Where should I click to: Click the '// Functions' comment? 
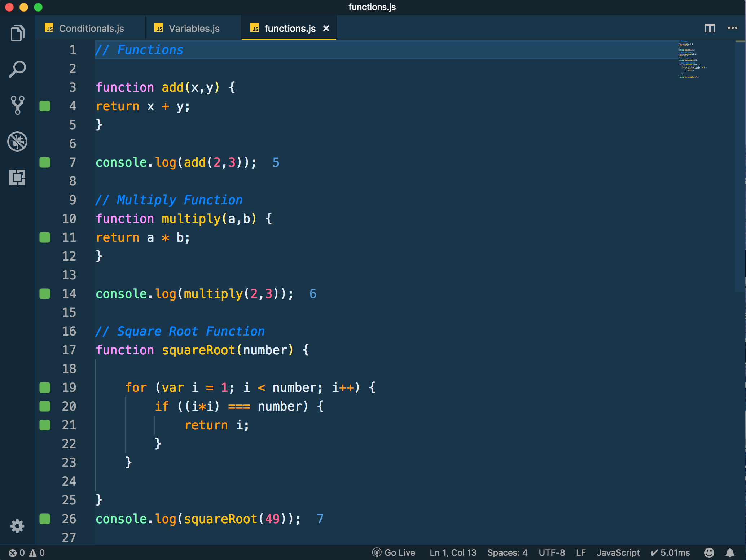click(x=139, y=50)
